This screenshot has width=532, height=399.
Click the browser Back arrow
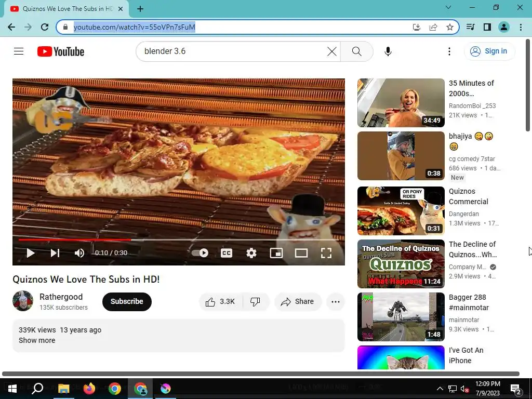pyautogui.click(x=11, y=27)
